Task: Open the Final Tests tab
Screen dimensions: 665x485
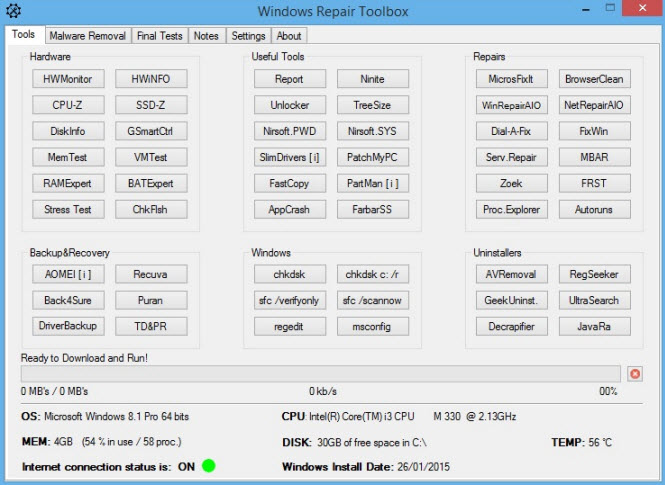Action: 159,36
